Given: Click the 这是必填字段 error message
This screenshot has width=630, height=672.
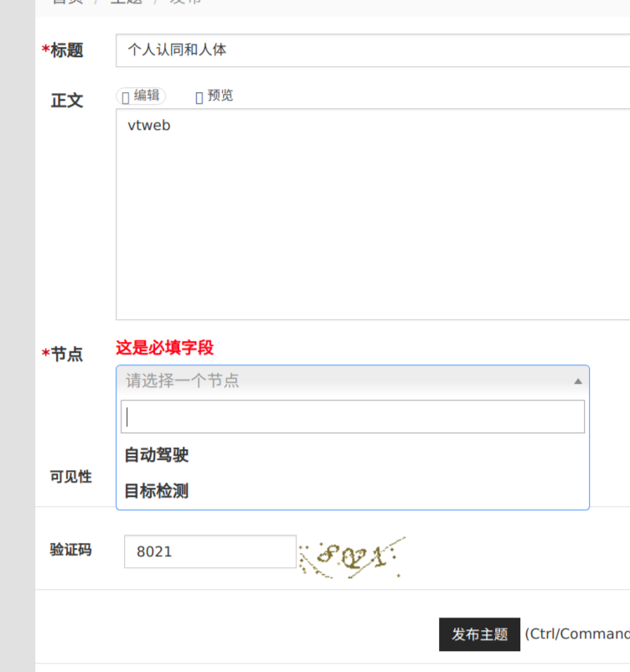Looking at the screenshot, I should tap(164, 348).
